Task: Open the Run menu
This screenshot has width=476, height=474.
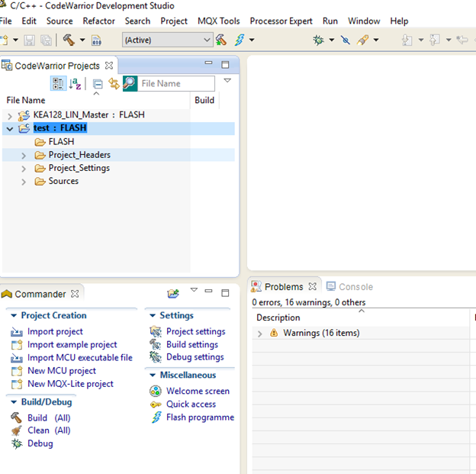Action: click(x=330, y=21)
